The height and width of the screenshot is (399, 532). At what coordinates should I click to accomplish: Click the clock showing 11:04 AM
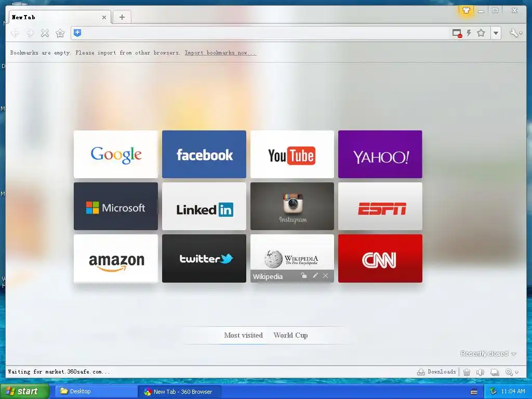pos(513,391)
